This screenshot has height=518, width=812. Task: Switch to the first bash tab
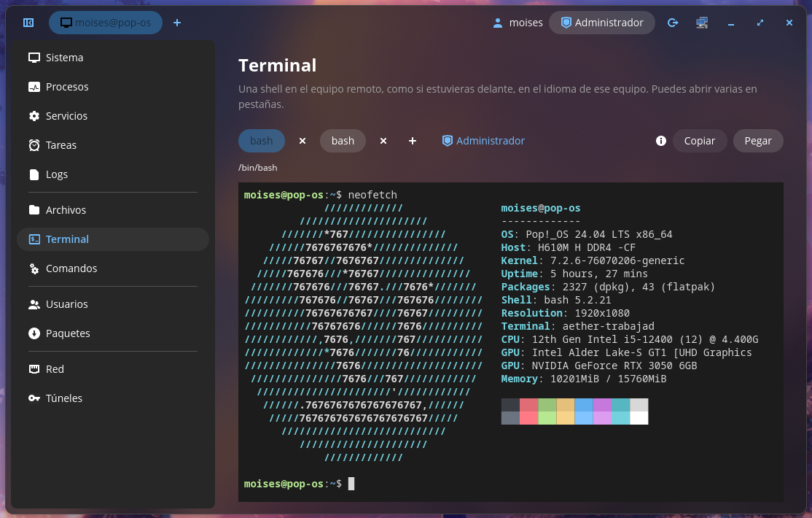pyautogui.click(x=262, y=141)
